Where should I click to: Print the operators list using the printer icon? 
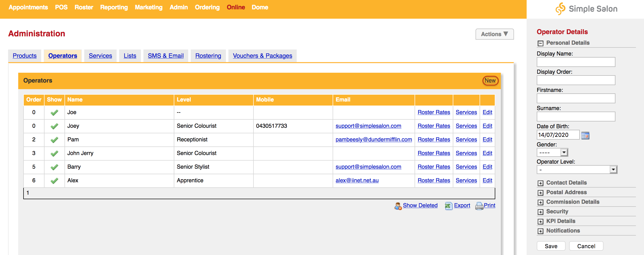point(479,206)
